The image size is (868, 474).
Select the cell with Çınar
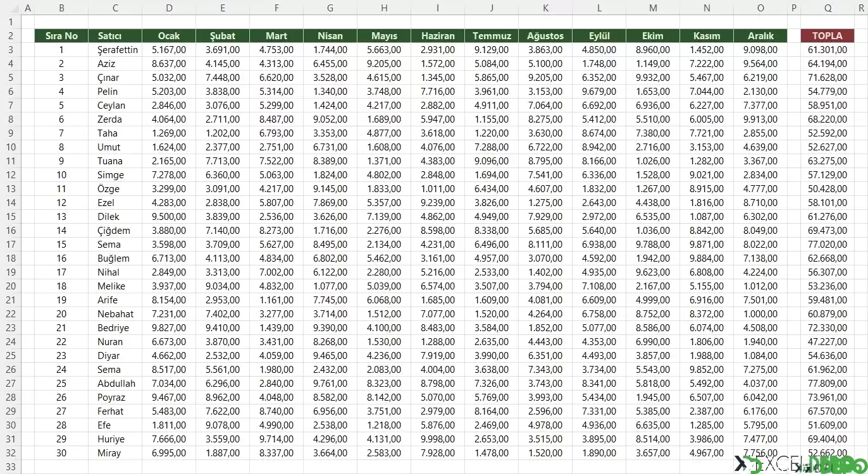tap(115, 78)
